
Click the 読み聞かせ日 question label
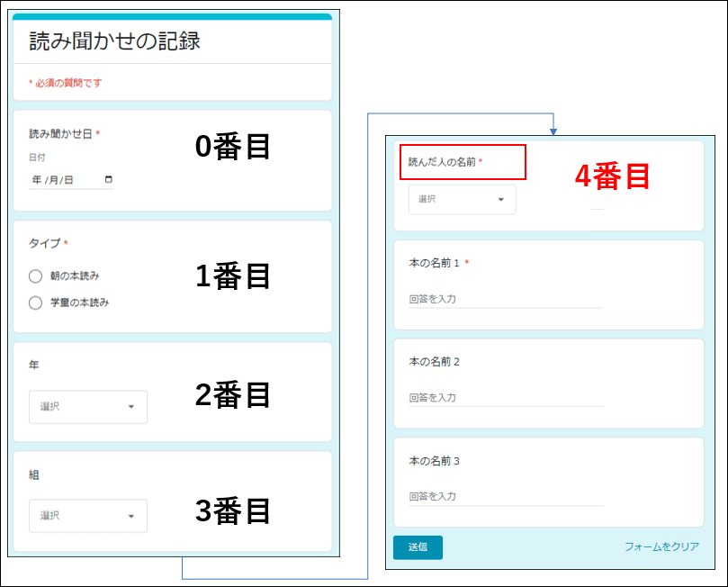(x=60, y=134)
